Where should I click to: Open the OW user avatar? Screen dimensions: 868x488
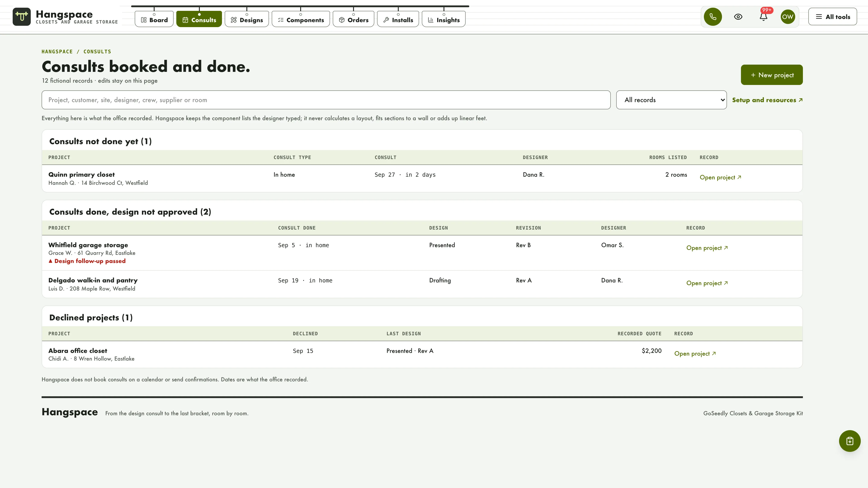click(788, 16)
